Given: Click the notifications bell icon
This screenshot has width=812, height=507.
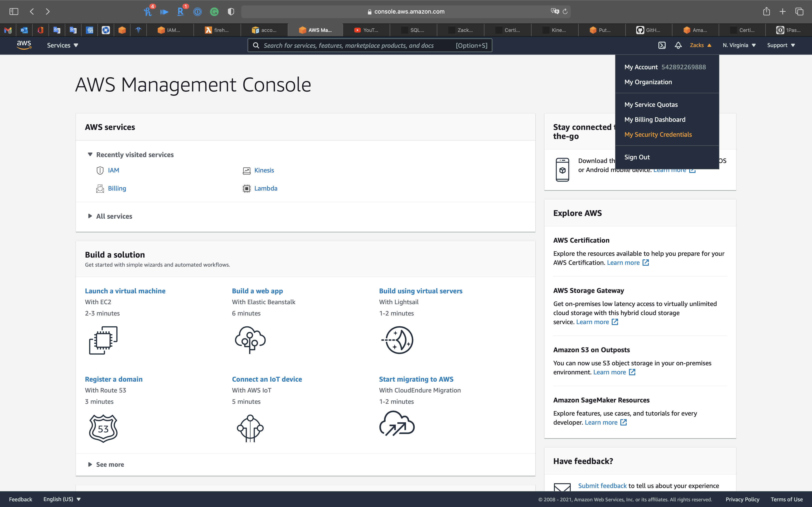Looking at the screenshot, I should 678,45.
